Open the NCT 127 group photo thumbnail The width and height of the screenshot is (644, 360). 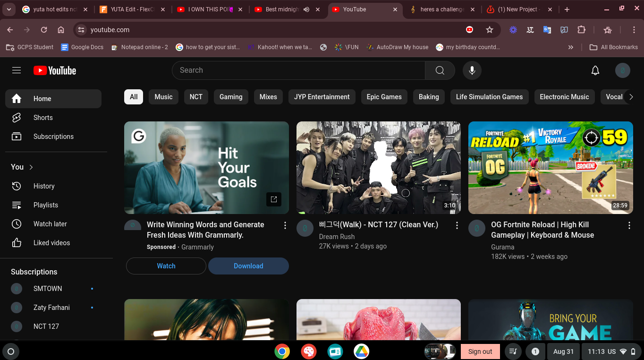[x=379, y=168]
